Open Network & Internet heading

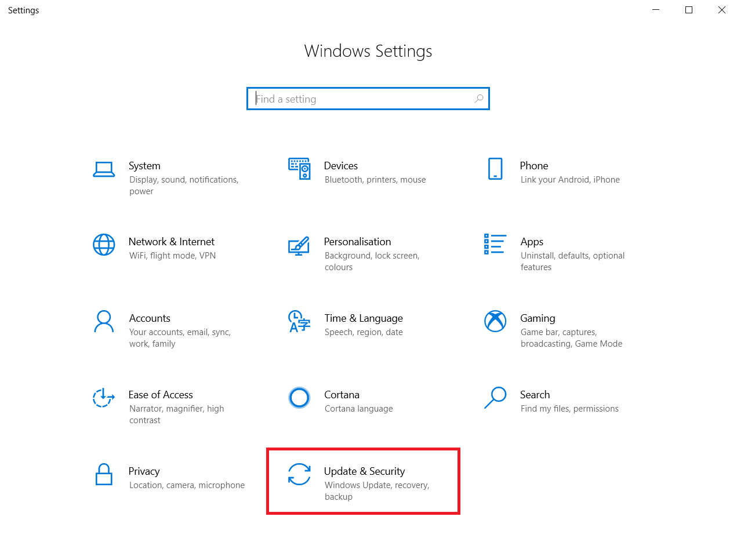tap(172, 242)
